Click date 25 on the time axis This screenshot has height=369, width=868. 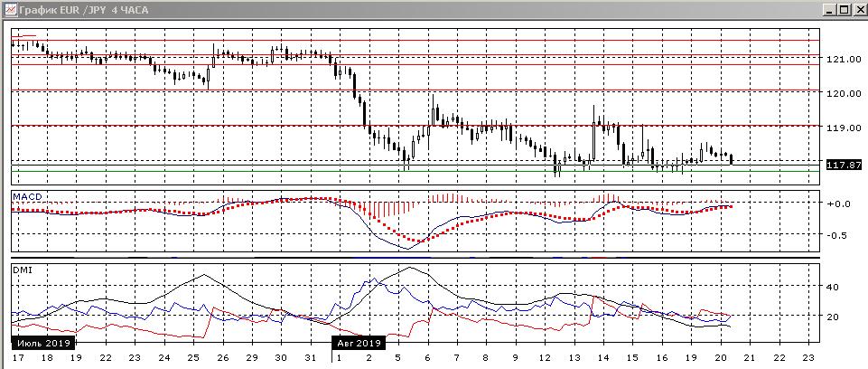click(x=193, y=358)
